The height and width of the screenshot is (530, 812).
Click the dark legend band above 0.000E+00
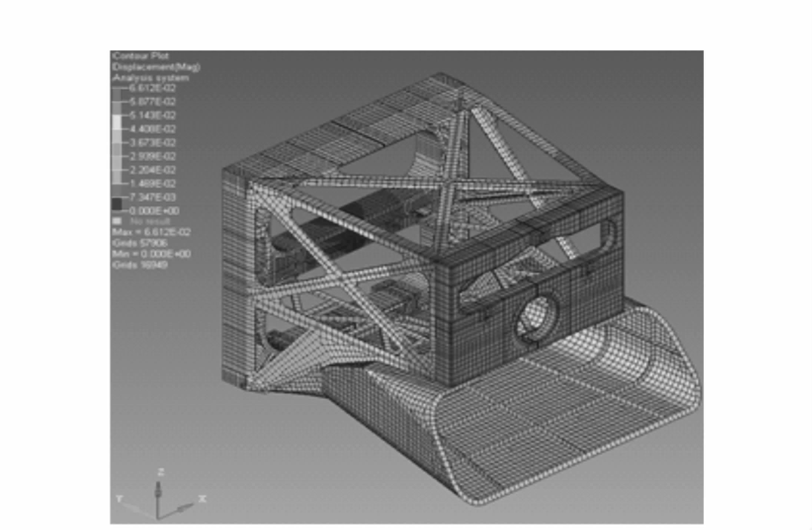117,204
